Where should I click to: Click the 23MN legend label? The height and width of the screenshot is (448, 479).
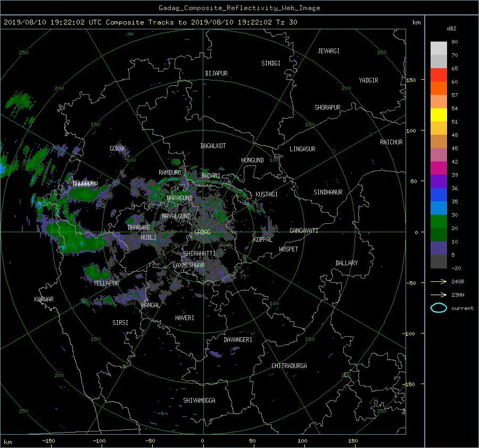458,295
